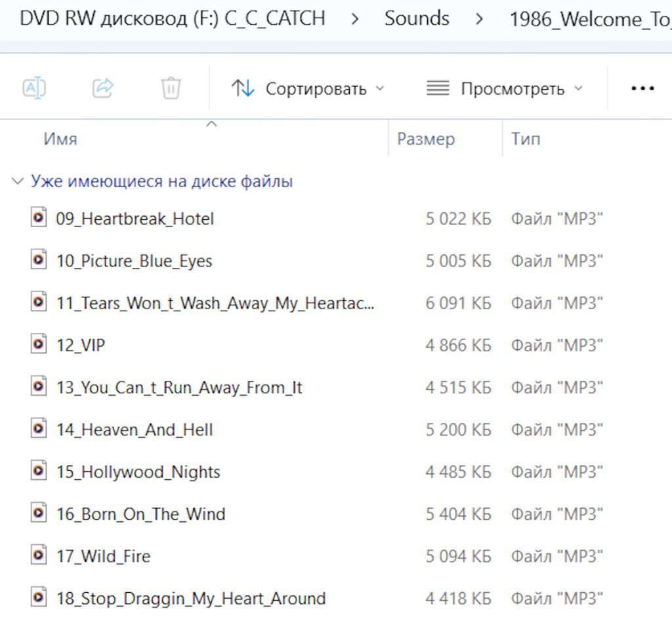Click the Delete trash icon
The height and width of the screenshot is (625, 672).
click(171, 88)
